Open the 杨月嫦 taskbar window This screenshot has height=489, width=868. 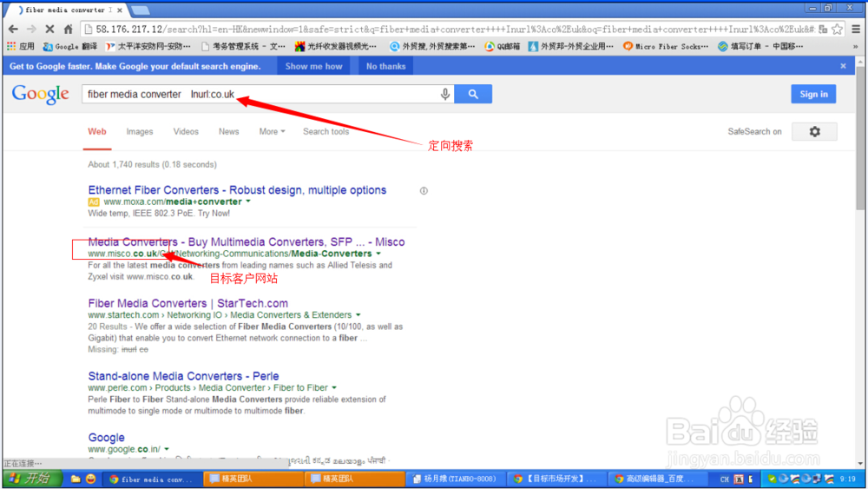click(x=456, y=479)
